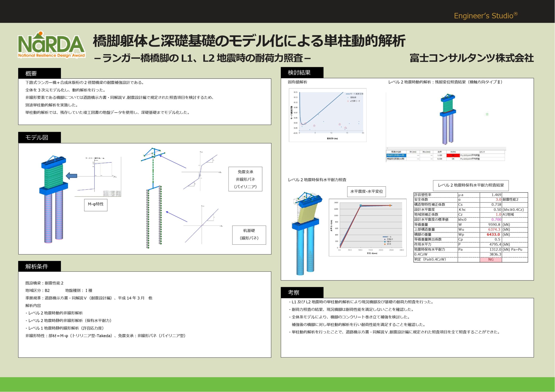Click the 橋脚の重量 value 6433.0

click(493, 234)
